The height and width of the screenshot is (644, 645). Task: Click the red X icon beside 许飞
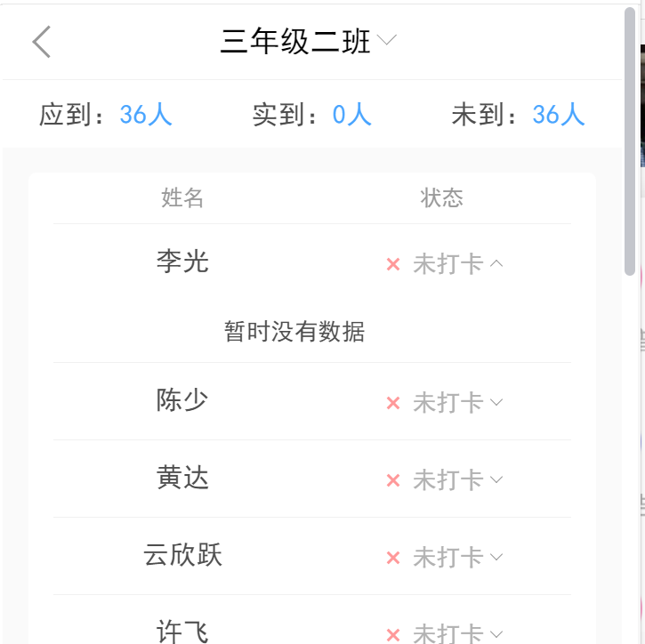coord(393,635)
